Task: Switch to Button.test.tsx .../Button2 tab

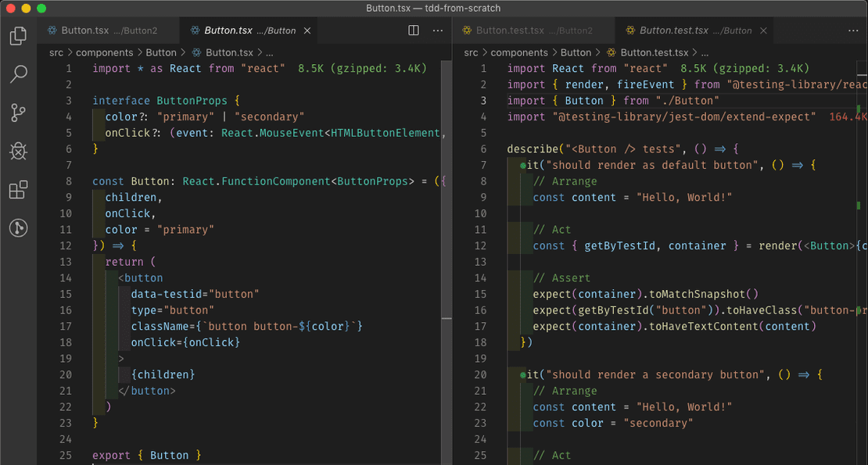Action: point(533,30)
